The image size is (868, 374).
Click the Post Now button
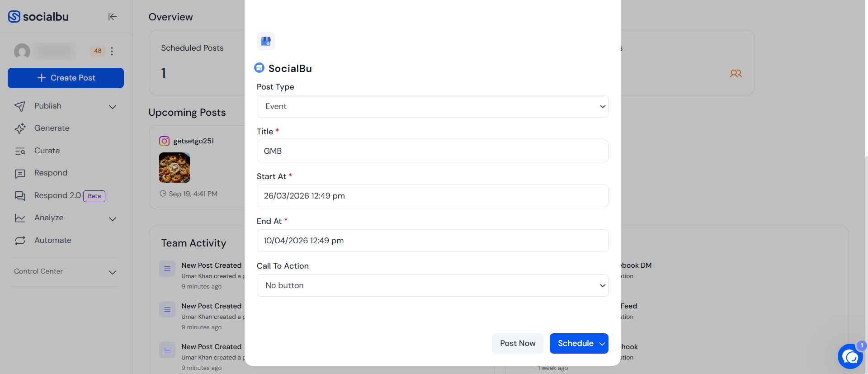[518, 343]
